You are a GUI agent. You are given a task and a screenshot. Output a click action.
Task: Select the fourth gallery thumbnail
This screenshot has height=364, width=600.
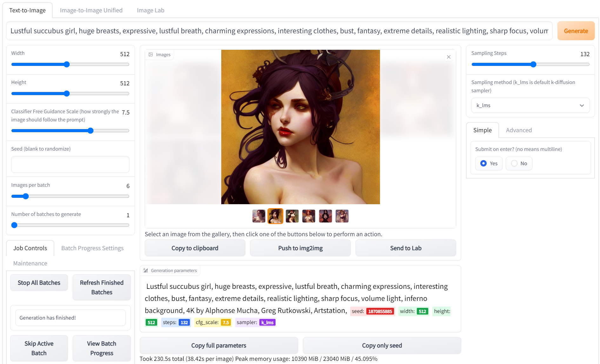click(x=309, y=216)
